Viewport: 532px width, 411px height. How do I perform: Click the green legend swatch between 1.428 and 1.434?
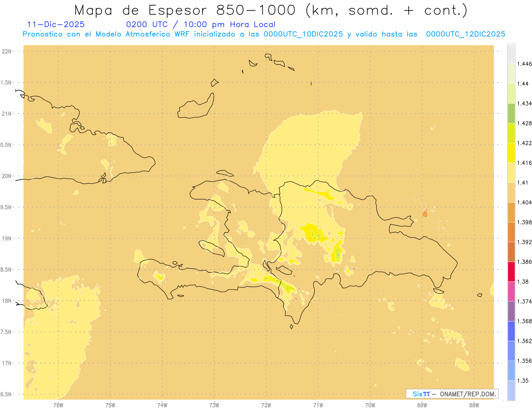tap(511, 113)
